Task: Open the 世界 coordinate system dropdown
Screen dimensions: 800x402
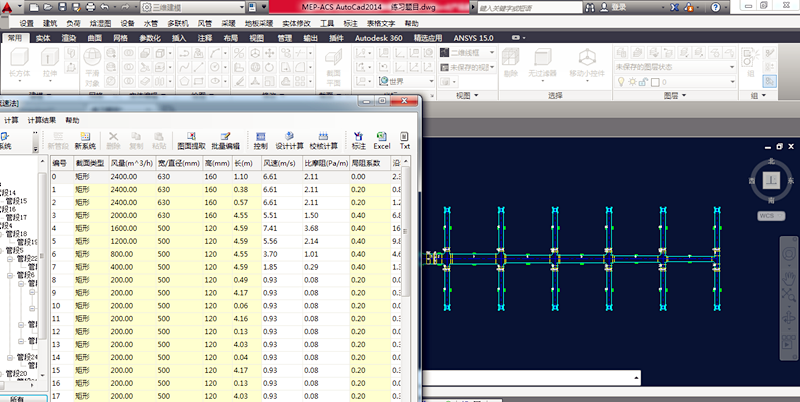Action: coord(406,82)
